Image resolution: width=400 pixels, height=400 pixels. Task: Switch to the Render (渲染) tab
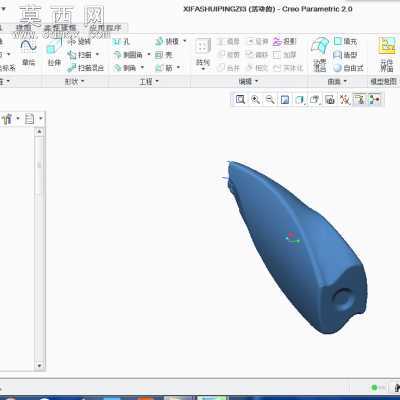24,28
